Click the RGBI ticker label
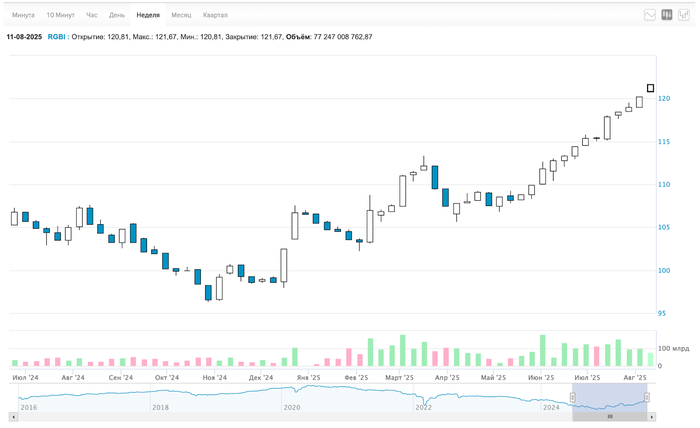The width and height of the screenshot is (700, 428). click(x=57, y=37)
